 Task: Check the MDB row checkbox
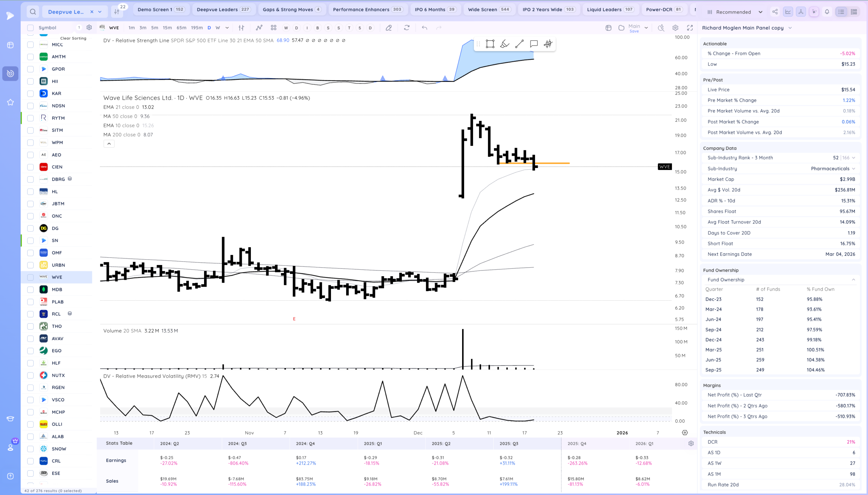pos(31,289)
